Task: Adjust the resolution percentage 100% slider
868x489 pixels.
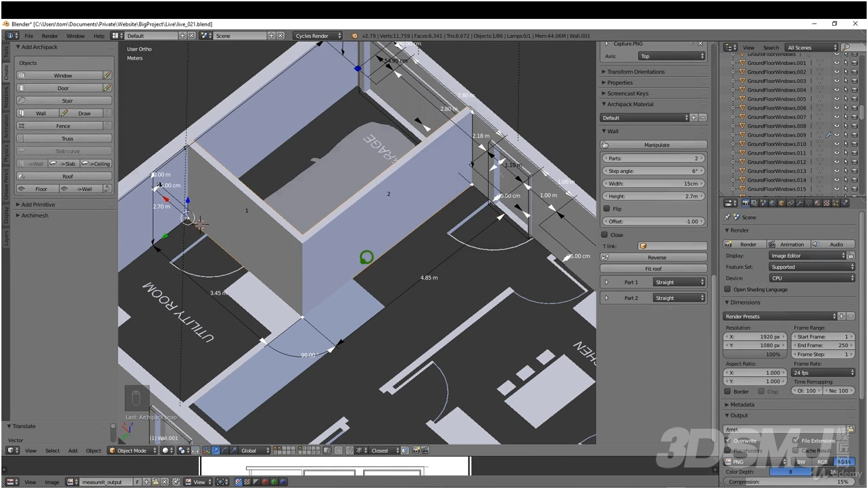Action: coord(754,354)
